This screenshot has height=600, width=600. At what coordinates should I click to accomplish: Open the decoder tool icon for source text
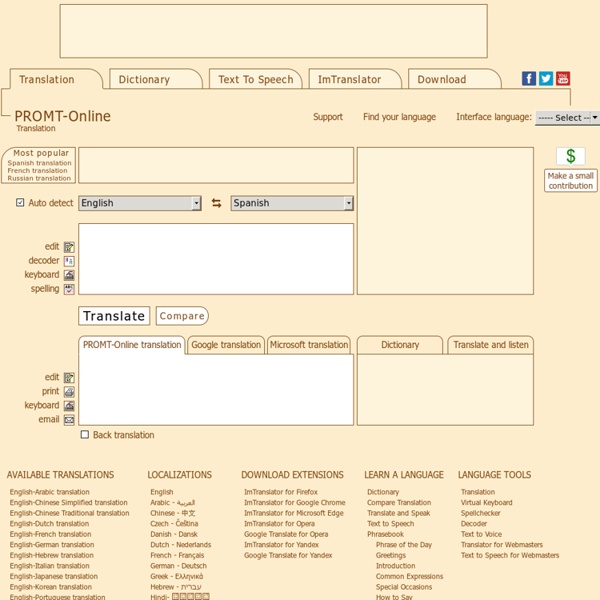tap(69, 261)
